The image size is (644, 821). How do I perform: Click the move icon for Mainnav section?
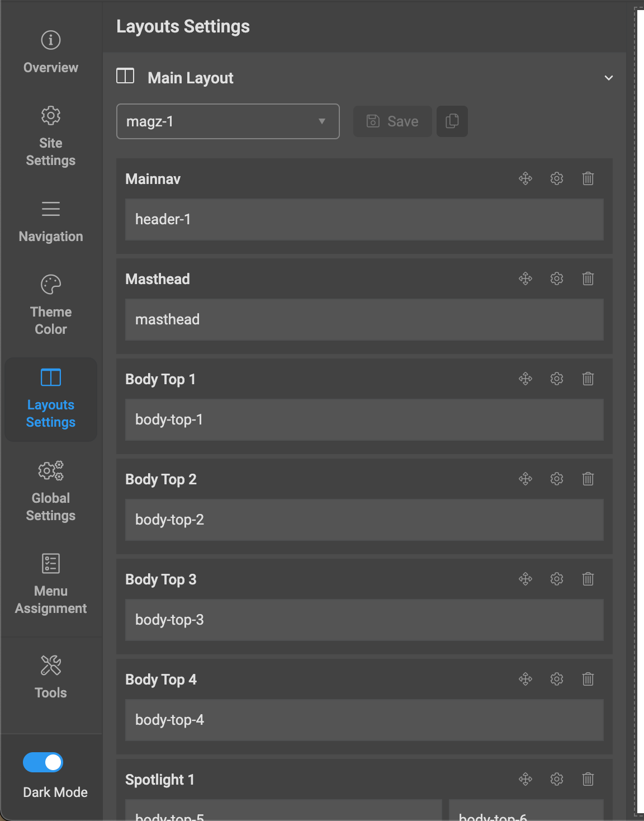coord(525,179)
